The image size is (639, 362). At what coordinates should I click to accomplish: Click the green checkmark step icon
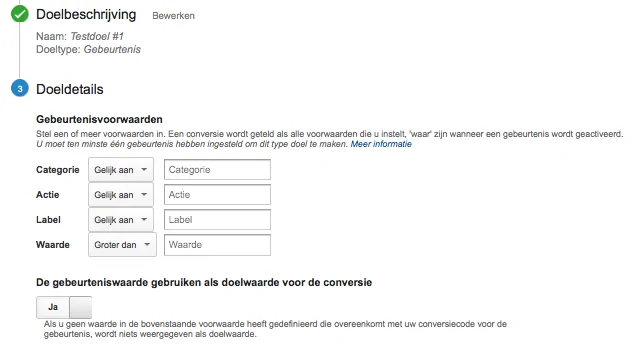click(x=20, y=14)
